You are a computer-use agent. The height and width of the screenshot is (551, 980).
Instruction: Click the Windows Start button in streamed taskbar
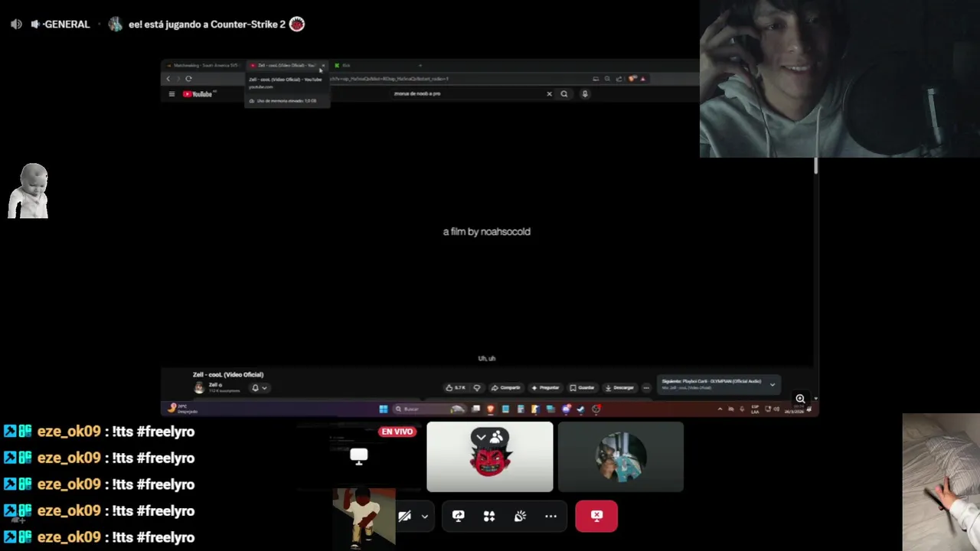click(x=384, y=409)
